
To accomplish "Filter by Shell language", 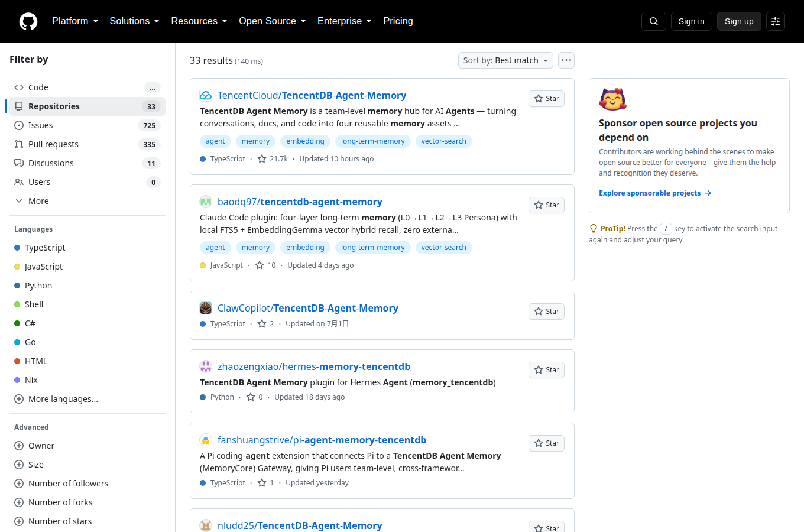I will [x=87, y=304].
